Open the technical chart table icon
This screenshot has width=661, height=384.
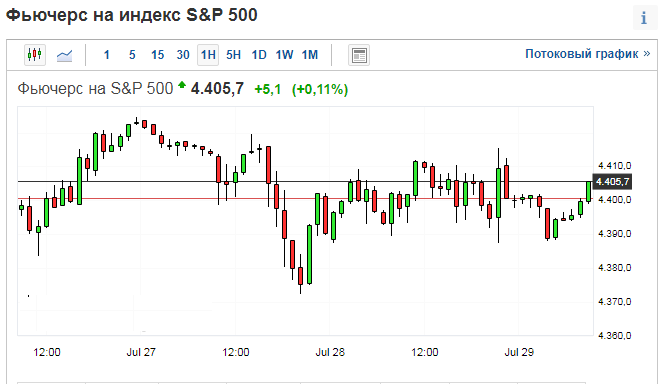pyautogui.click(x=359, y=55)
